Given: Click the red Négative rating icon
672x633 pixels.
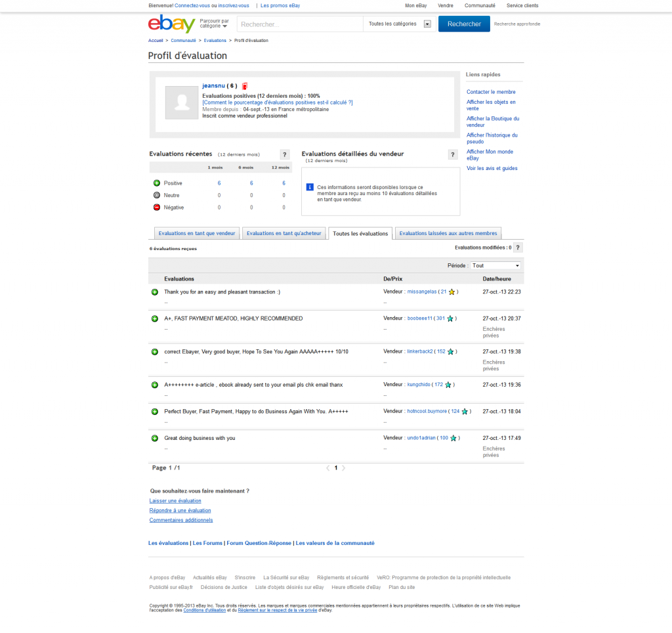Looking at the screenshot, I should (x=157, y=207).
